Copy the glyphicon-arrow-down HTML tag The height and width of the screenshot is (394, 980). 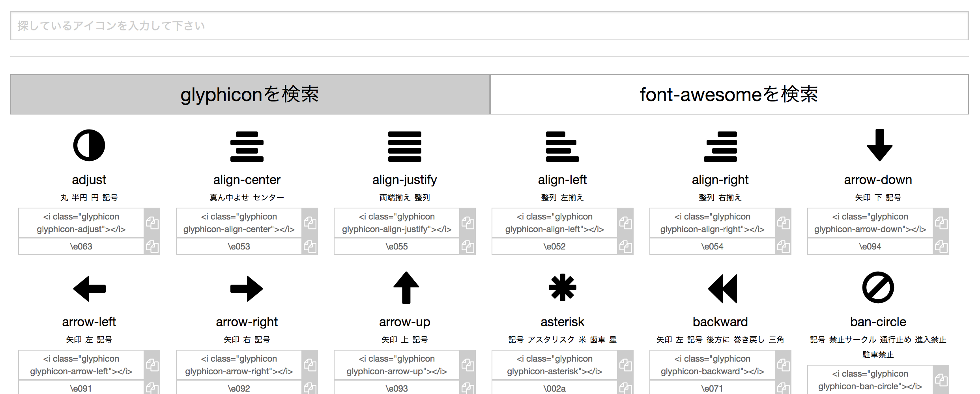point(941,223)
